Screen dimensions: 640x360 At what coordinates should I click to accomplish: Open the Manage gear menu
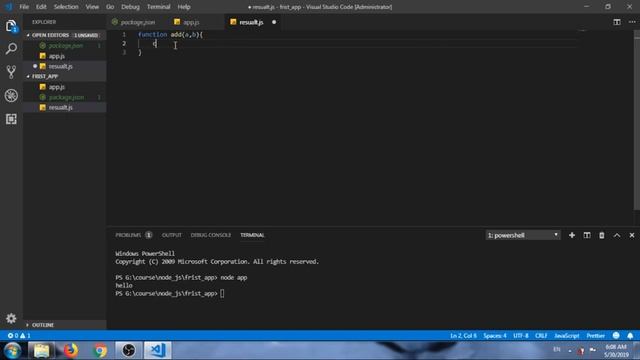[11, 318]
